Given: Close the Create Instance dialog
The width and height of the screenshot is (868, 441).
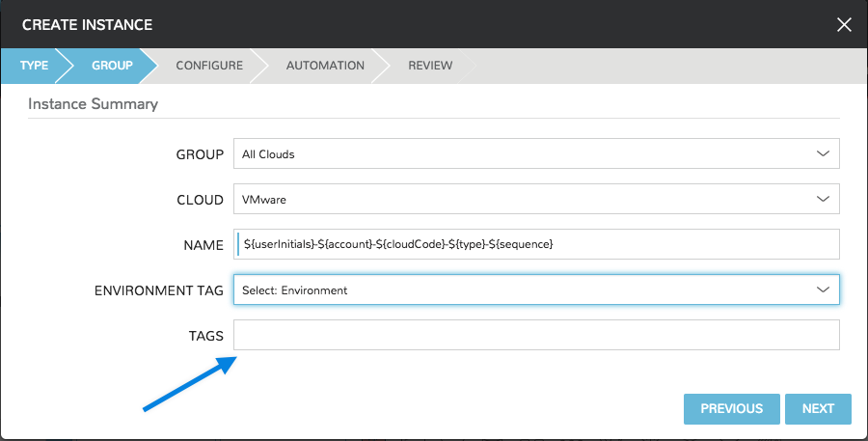Looking at the screenshot, I should pos(844,24).
